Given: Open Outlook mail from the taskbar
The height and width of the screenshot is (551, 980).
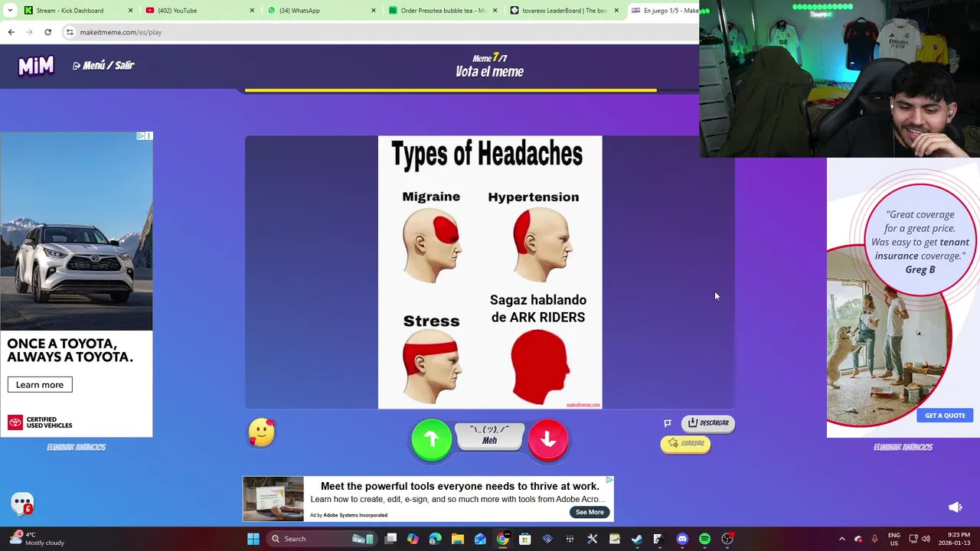Looking at the screenshot, I should pos(480,539).
